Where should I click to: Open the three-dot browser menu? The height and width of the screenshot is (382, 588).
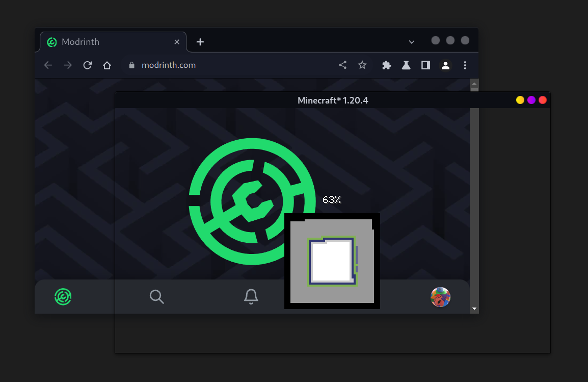[465, 65]
